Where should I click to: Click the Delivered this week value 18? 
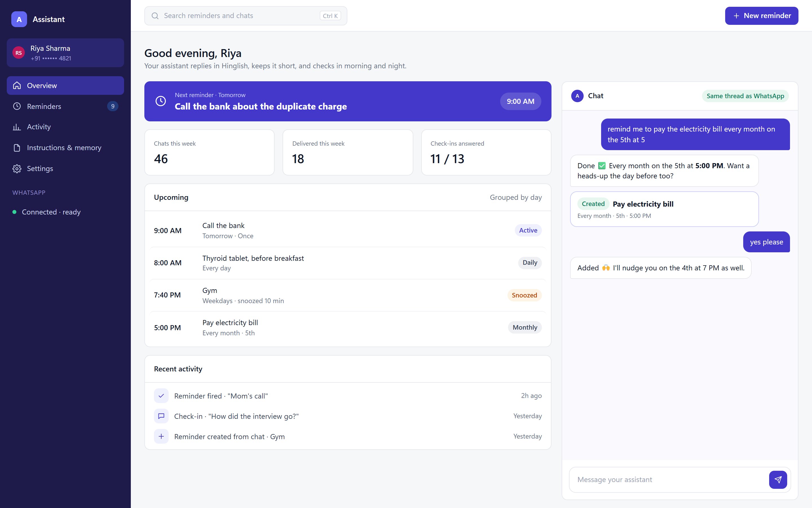298,159
